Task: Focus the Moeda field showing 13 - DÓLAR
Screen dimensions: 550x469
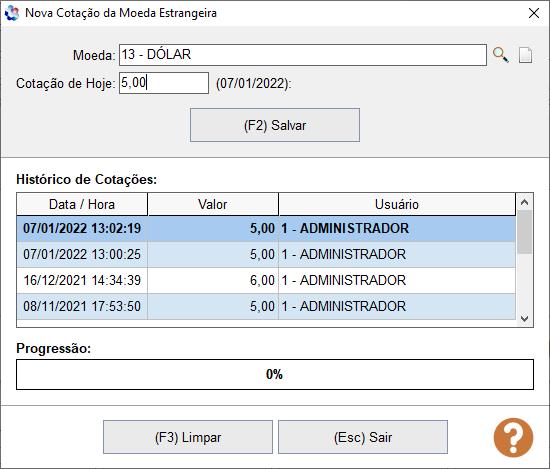Action: 303,55
